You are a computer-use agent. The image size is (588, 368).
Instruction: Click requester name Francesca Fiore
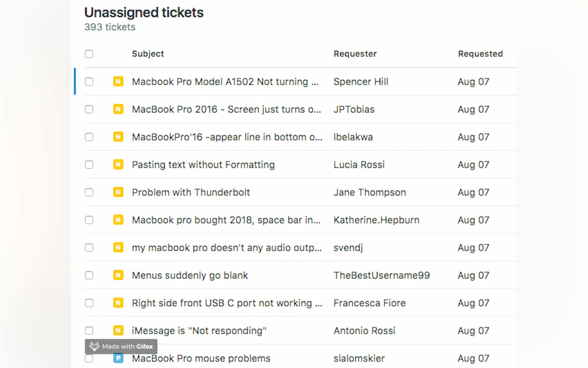(369, 303)
